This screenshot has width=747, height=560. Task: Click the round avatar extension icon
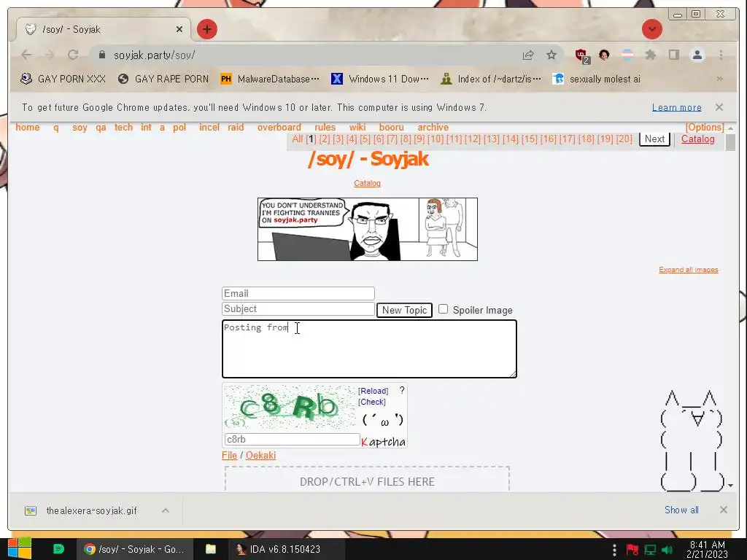604,55
